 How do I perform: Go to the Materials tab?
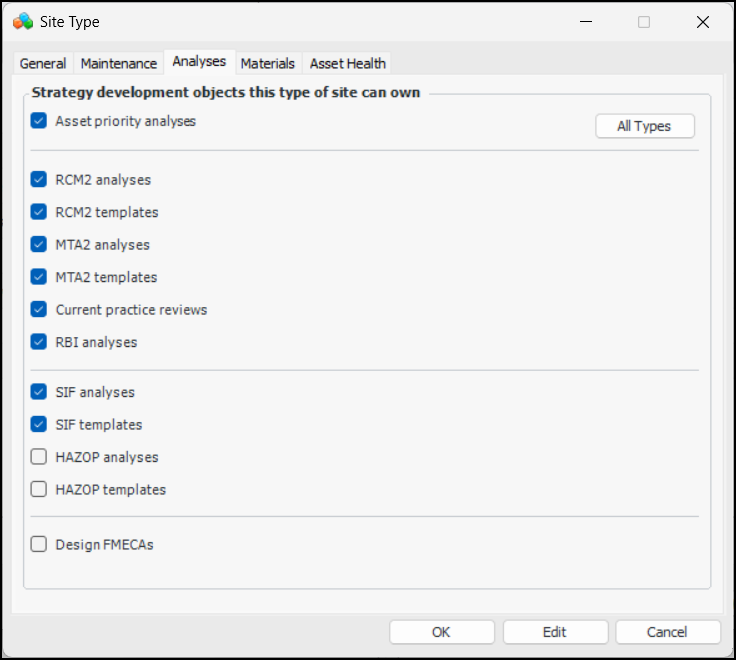click(268, 63)
